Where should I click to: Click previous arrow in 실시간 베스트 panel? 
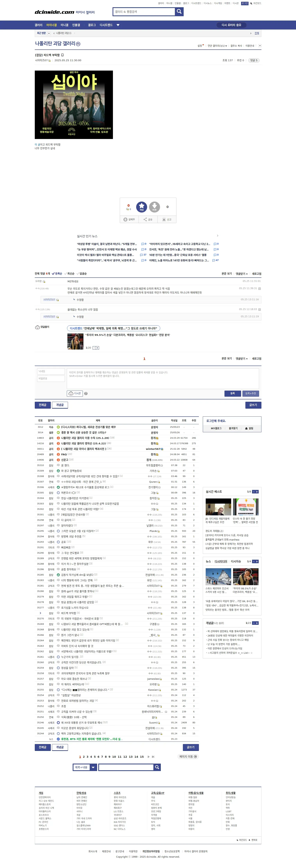pos(254,492)
